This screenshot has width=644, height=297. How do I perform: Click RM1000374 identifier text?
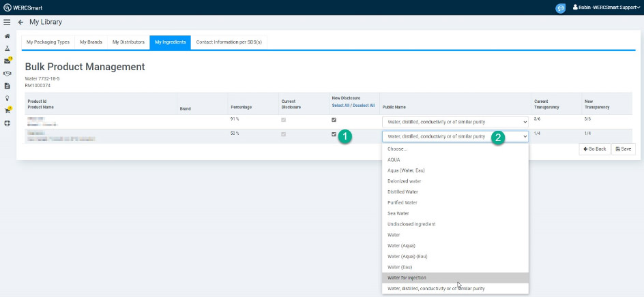pos(38,86)
